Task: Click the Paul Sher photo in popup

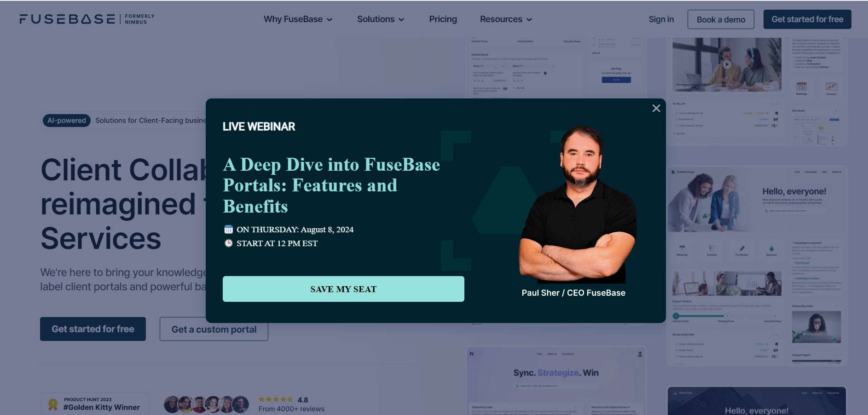Action: click(578, 205)
